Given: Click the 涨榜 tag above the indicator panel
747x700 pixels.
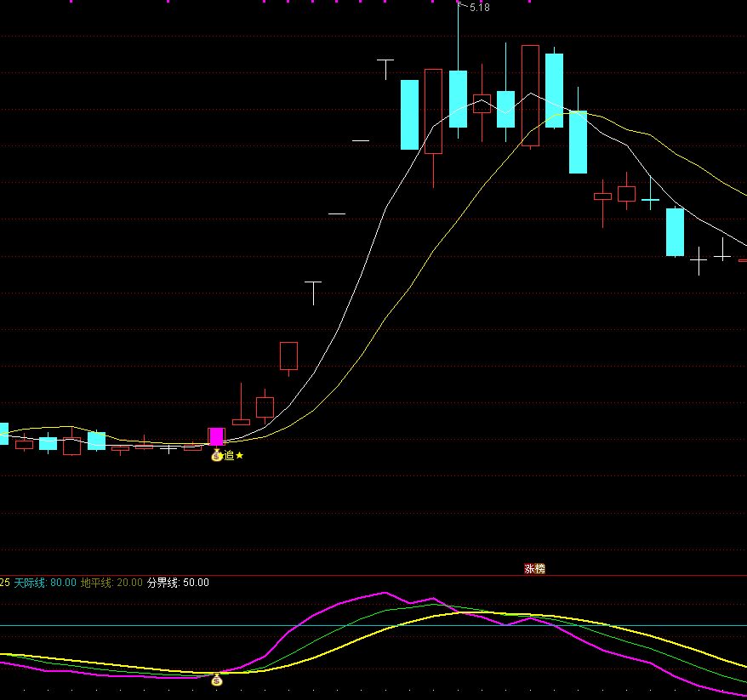Looking at the screenshot, I should coord(534,568).
